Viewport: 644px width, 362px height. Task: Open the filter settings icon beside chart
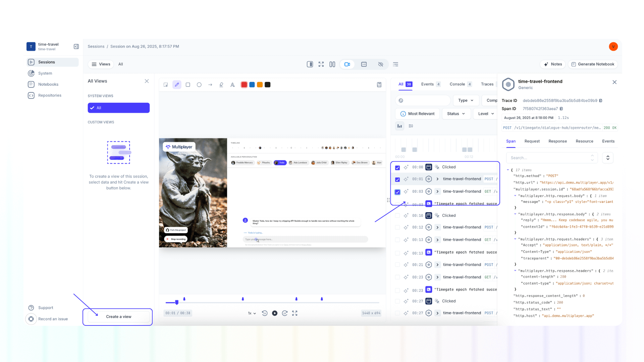click(411, 126)
